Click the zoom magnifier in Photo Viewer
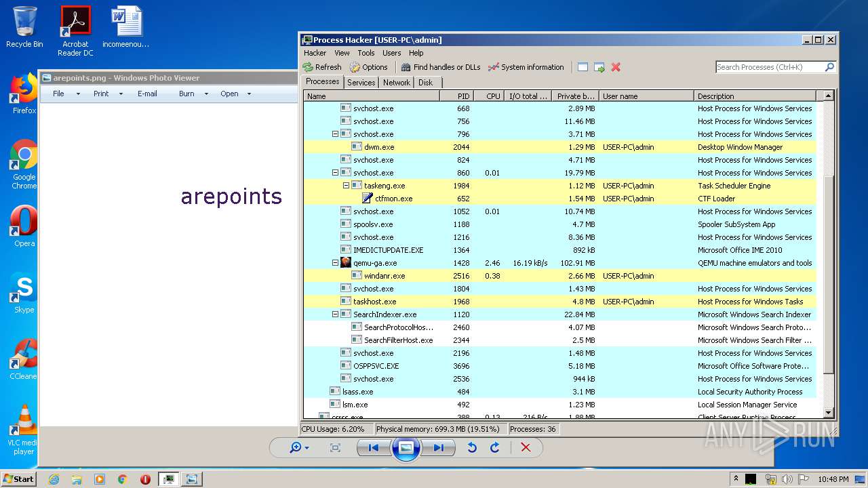This screenshot has height=488, width=868. [298, 448]
